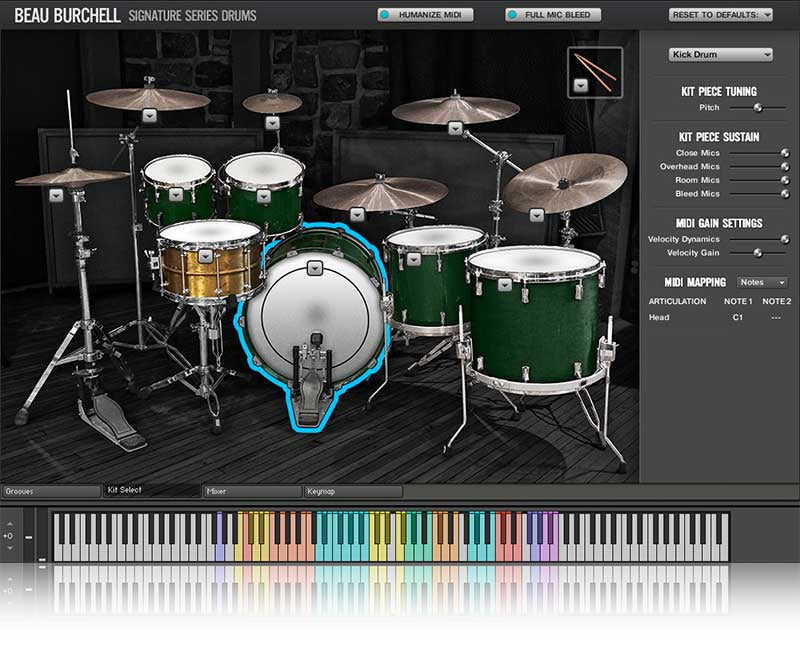
Task: Open the middle floor tom dropdown arrow
Action: point(414,260)
